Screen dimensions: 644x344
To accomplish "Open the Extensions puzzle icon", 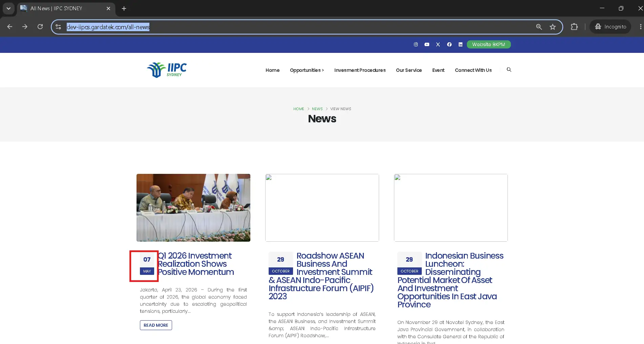I will point(574,27).
